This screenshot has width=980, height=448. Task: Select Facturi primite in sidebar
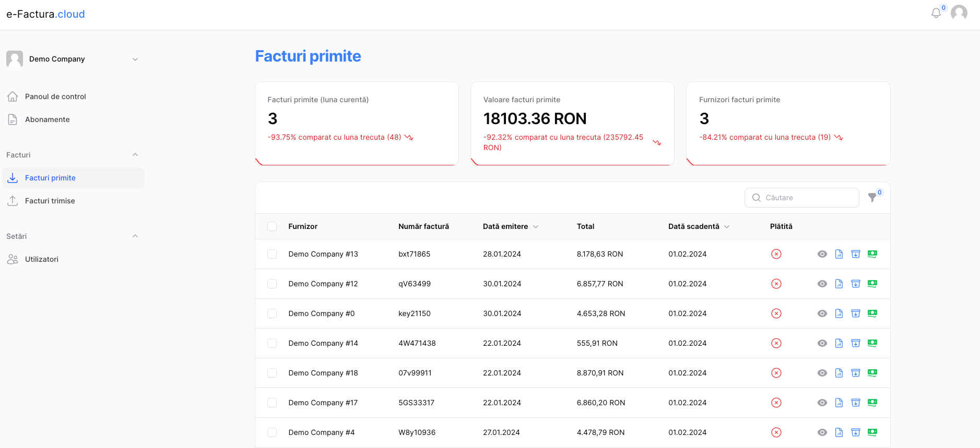(x=73, y=178)
